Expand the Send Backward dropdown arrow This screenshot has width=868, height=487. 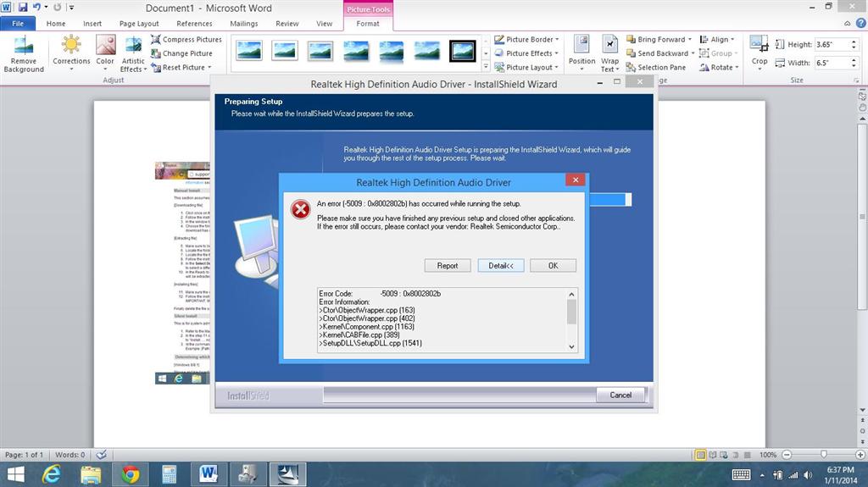[x=693, y=53]
